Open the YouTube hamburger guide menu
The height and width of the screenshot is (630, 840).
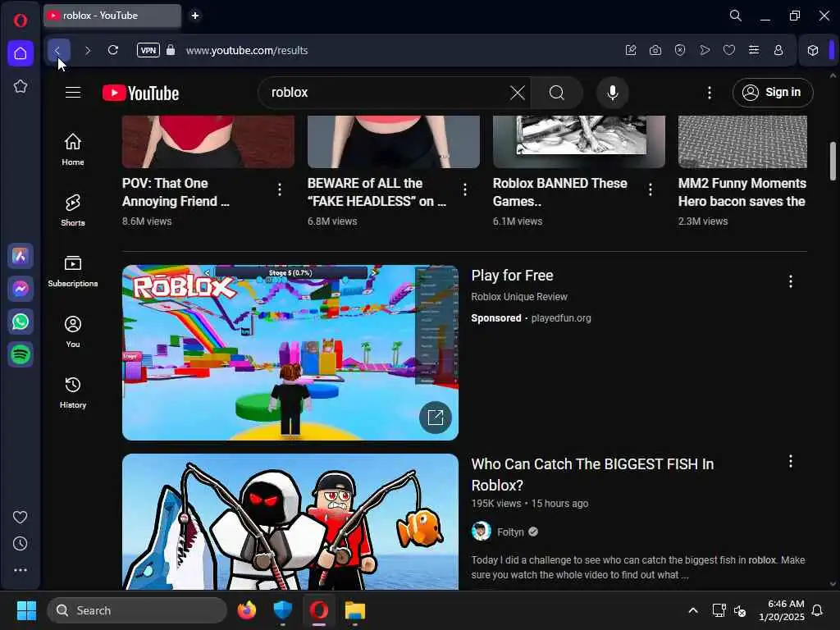[x=73, y=93]
